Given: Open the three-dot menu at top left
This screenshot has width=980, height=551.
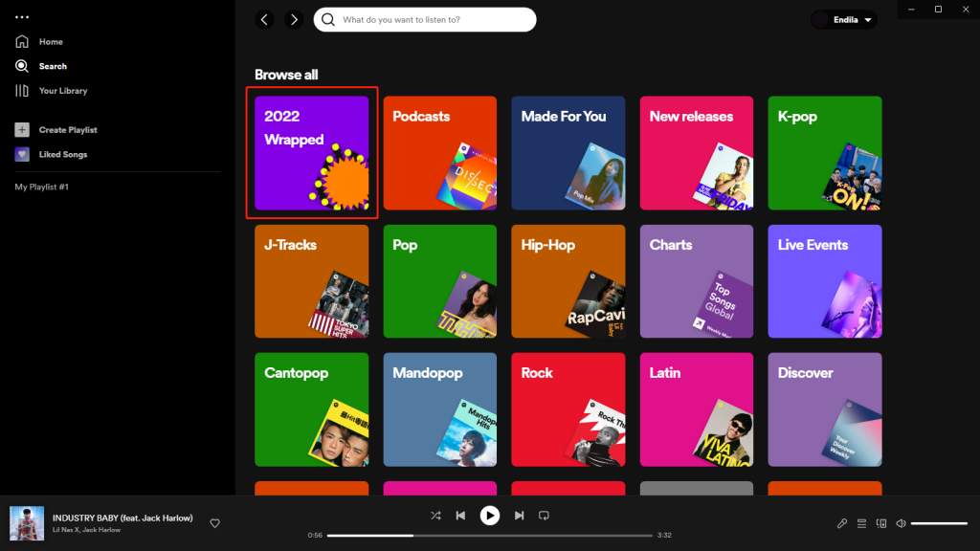Looking at the screenshot, I should click(x=22, y=17).
